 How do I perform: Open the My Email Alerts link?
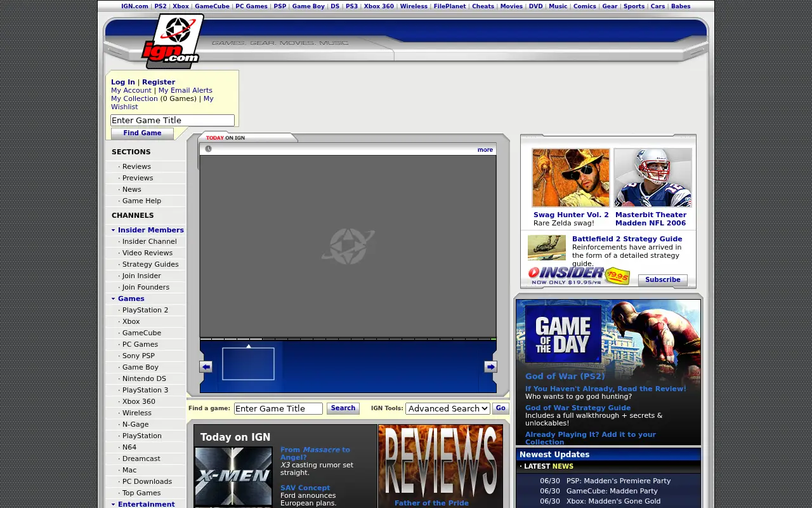pyautogui.click(x=185, y=90)
